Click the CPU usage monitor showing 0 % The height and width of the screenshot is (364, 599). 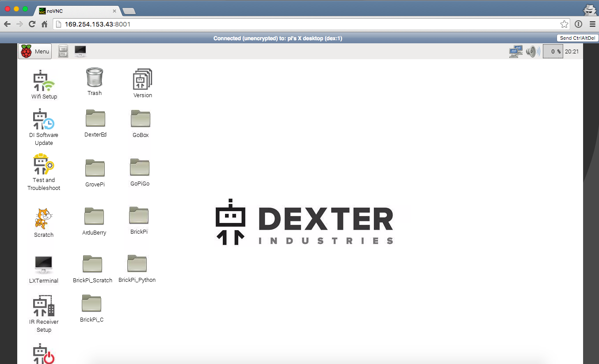tap(553, 51)
